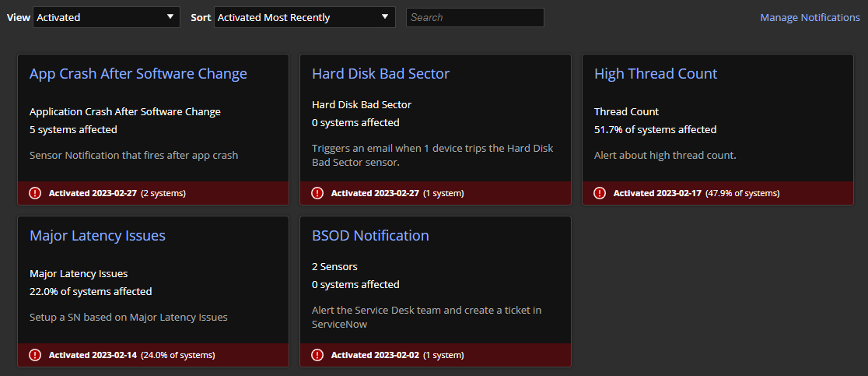Open the View dropdown set to Activated

point(107,17)
